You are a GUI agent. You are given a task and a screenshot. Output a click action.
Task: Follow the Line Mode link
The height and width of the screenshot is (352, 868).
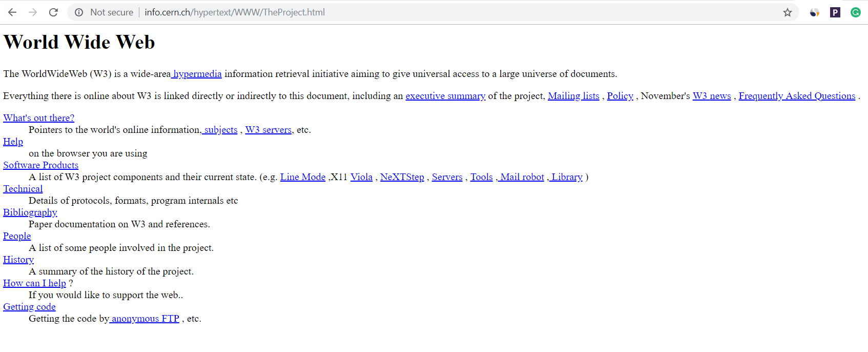303,177
